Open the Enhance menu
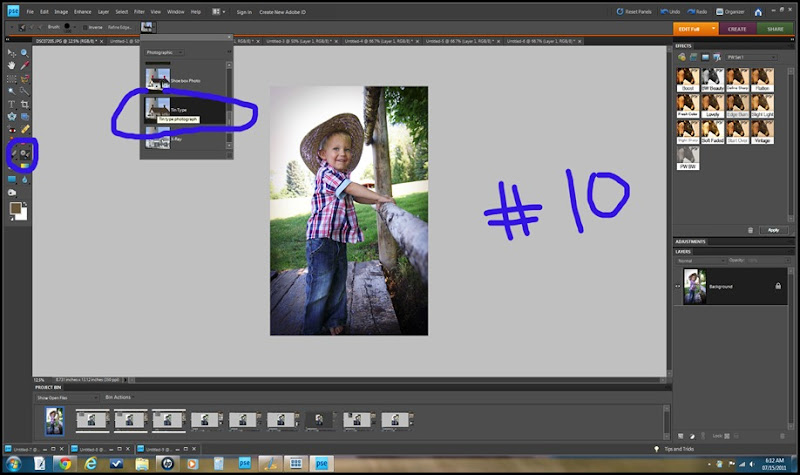 point(81,11)
